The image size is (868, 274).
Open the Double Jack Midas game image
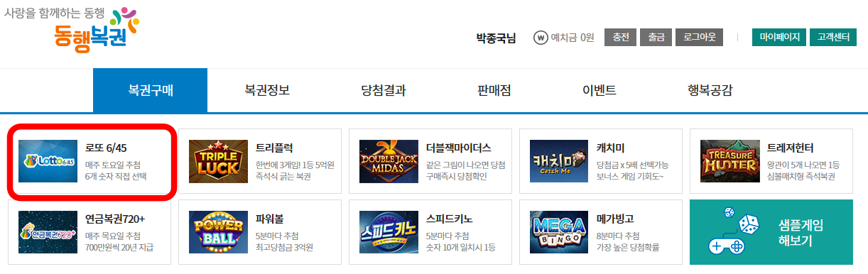point(389,161)
